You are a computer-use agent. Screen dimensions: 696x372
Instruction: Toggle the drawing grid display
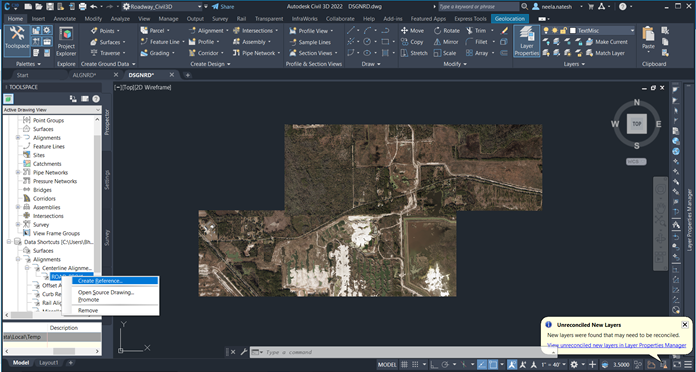[404, 364]
